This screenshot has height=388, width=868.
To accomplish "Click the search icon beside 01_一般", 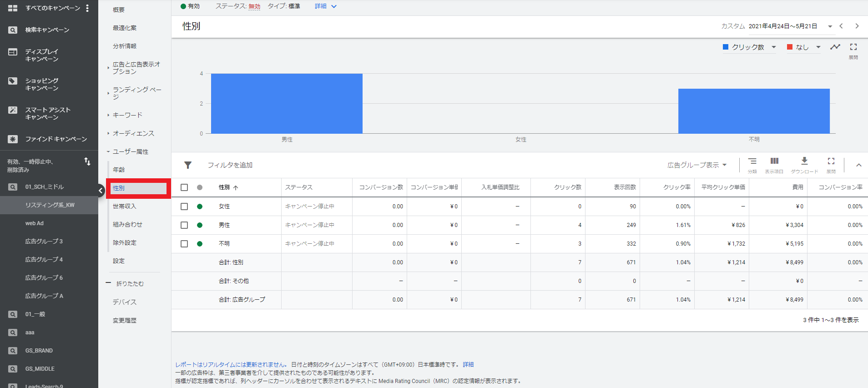I will click(13, 314).
